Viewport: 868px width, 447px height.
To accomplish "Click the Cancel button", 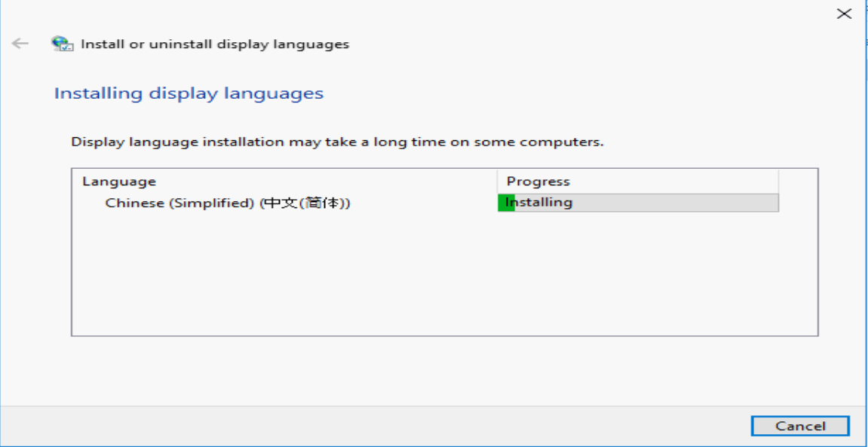I will (x=800, y=426).
